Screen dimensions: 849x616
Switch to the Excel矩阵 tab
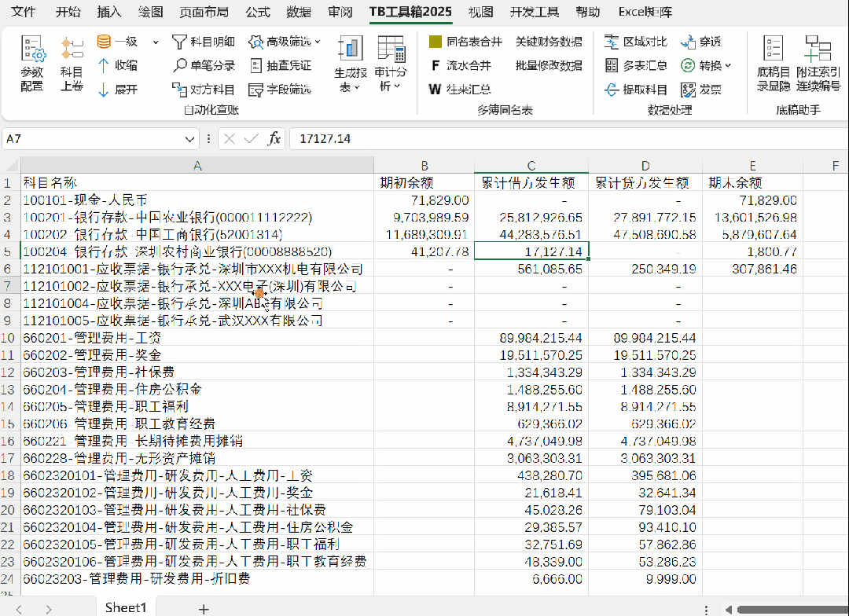click(645, 11)
